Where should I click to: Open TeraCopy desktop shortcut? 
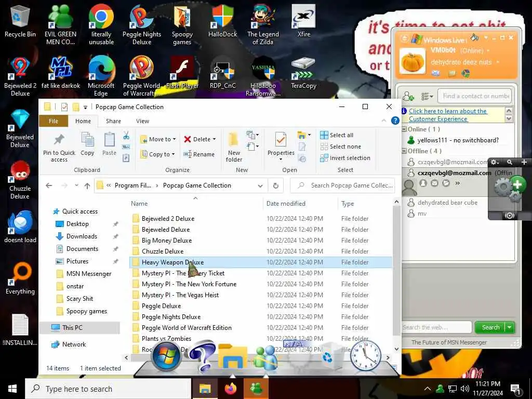[303, 73]
